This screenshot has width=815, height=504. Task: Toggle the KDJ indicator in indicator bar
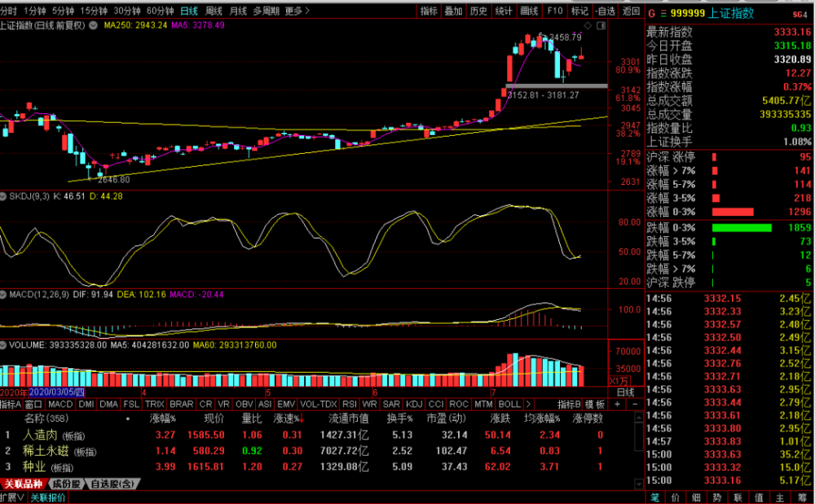(x=414, y=404)
